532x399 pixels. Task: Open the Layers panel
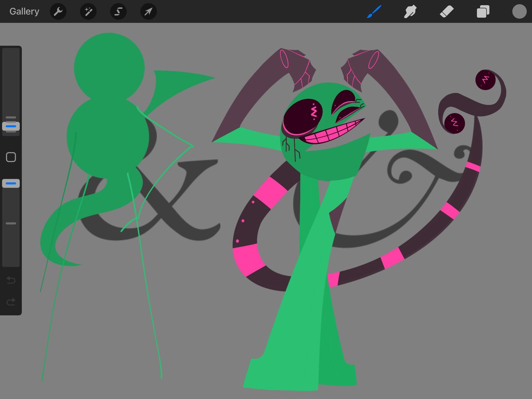coord(483,12)
